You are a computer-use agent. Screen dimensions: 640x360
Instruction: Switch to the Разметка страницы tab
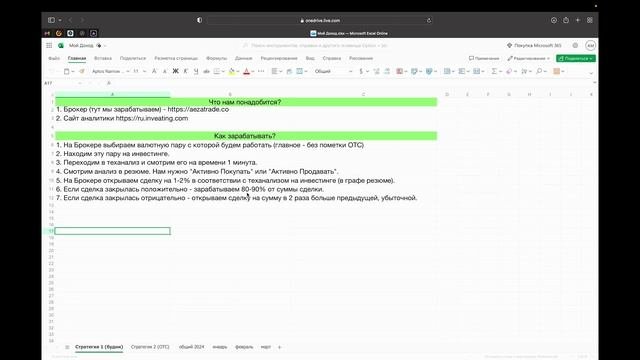tap(176, 58)
